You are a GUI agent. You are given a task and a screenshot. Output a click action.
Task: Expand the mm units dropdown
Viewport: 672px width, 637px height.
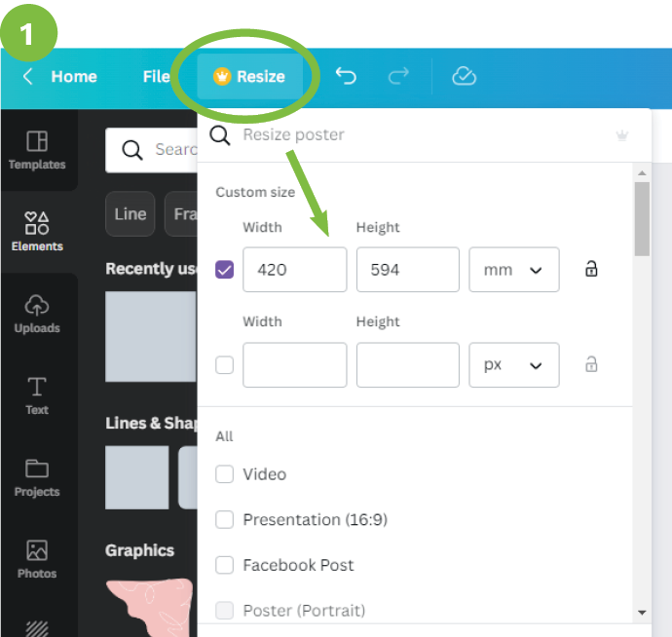point(513,270)
